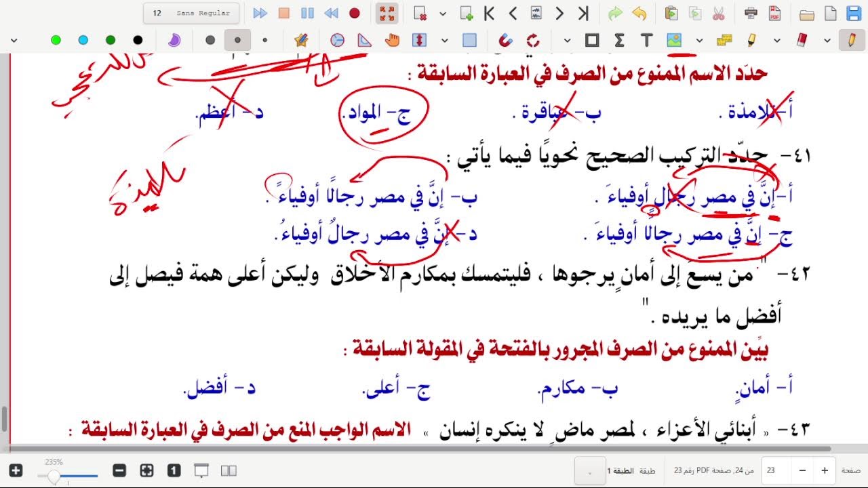Select the medium line width
Image resolution: width=868 pixels, height=488 pixels.
click(237, 41)
